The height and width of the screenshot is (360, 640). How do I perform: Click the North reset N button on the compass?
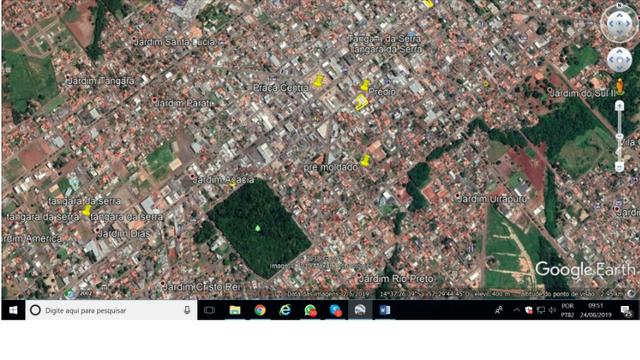click(619, 5)
